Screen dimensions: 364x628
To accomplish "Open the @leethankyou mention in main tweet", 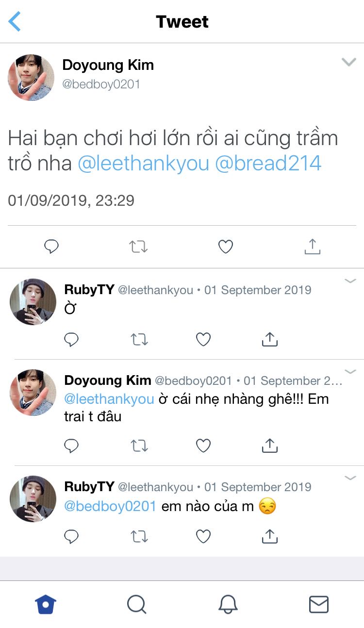I will (143, 164).
